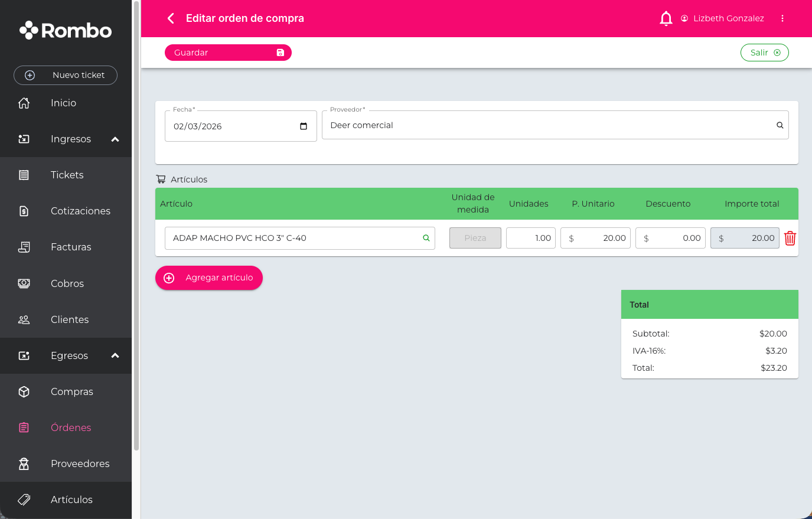Click the Proveedor search magnifier icon
The width and height of the screenshot is (812, 519).
click(780, 125)
